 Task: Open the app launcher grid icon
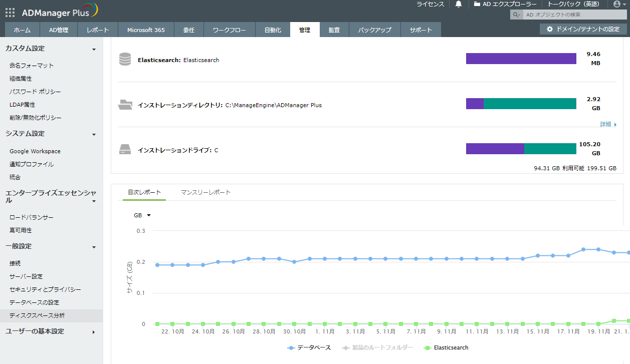click(10, 13)
